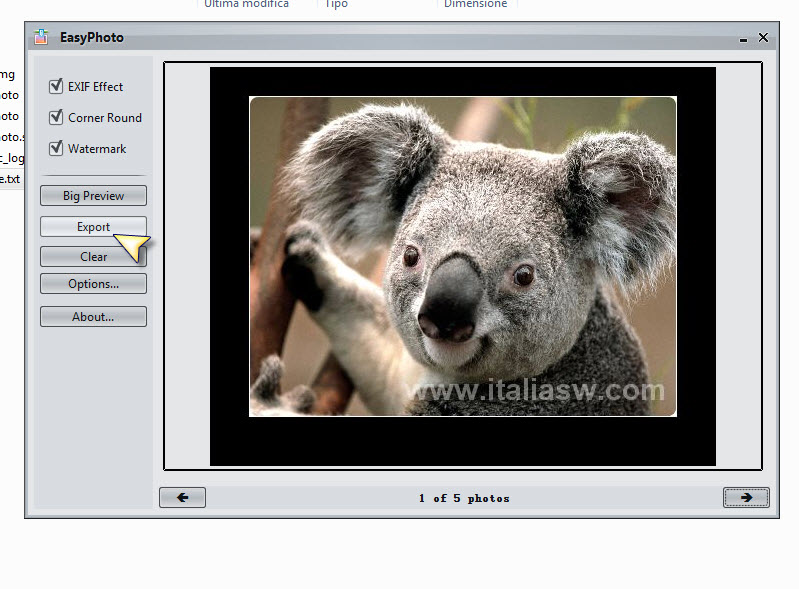The image size is (799, 589).
Task: Disable the EXIF Effect checkbox
Action: pos(56,87)
